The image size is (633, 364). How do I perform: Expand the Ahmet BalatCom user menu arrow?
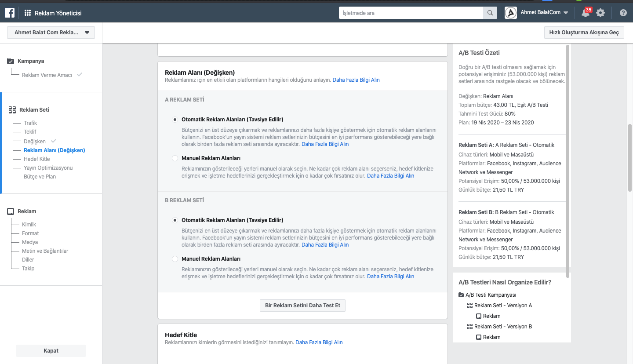point(566,13)
